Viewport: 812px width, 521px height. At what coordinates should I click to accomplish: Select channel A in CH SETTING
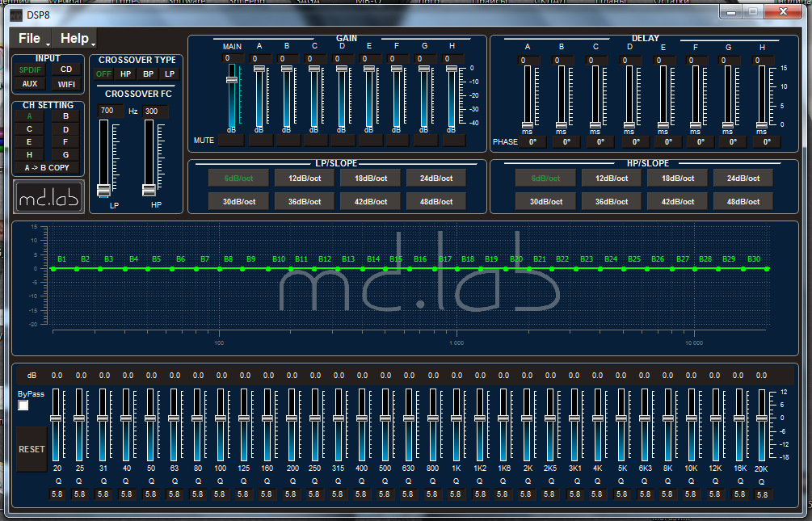[30, 116]
